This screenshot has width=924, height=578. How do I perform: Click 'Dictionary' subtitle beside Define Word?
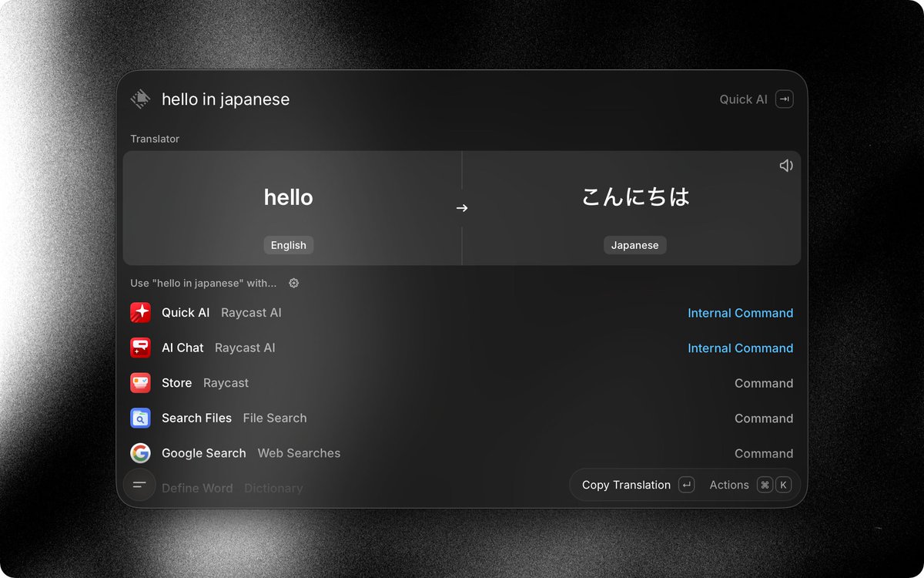click(273, 489)
